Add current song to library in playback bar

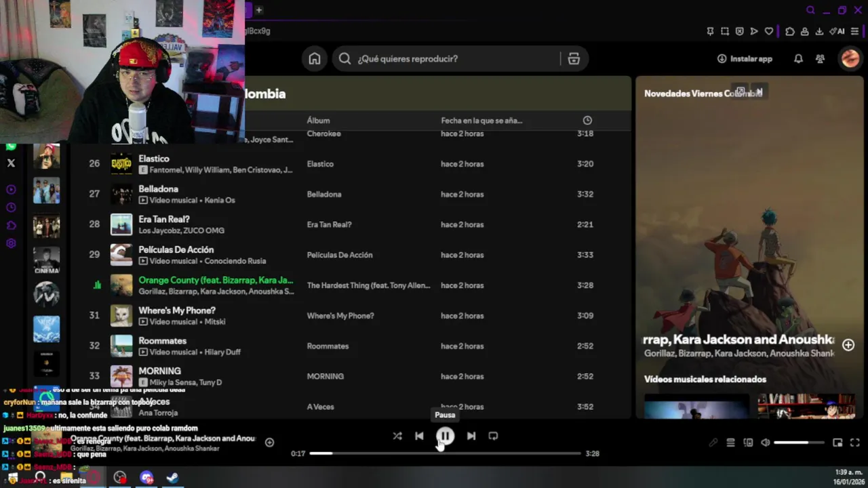tap(269, 443)
